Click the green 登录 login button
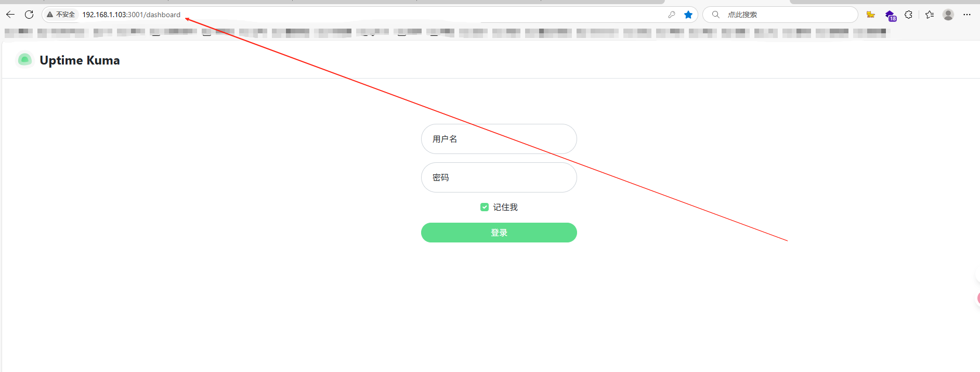 pyautogui.click(x=499, y=233)
